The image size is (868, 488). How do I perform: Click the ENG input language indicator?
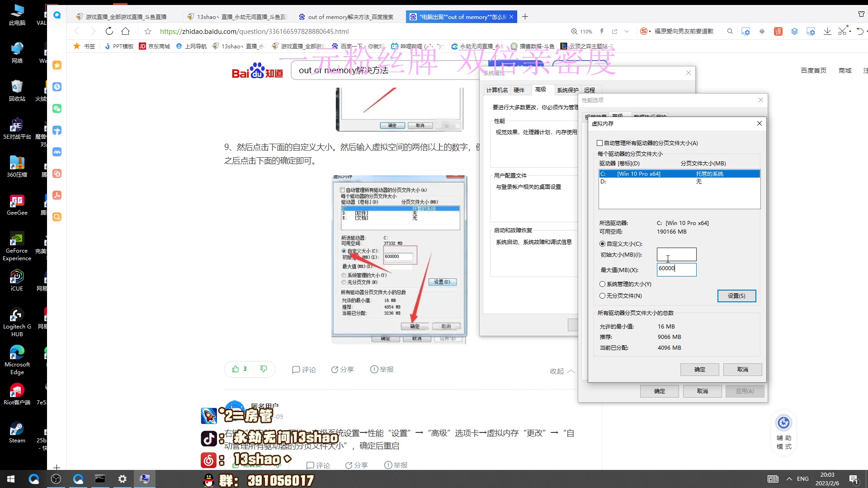pyautogui.click(x=803, y=479)
